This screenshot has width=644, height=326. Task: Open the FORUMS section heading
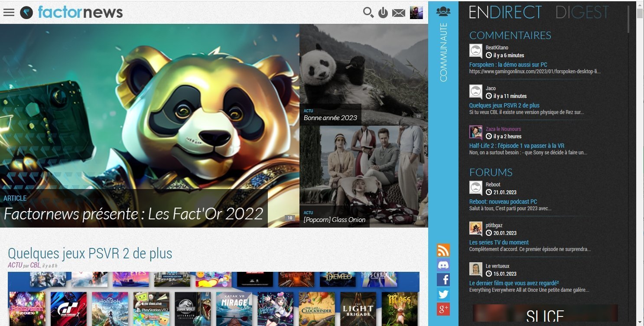click(x=491, y=172)
